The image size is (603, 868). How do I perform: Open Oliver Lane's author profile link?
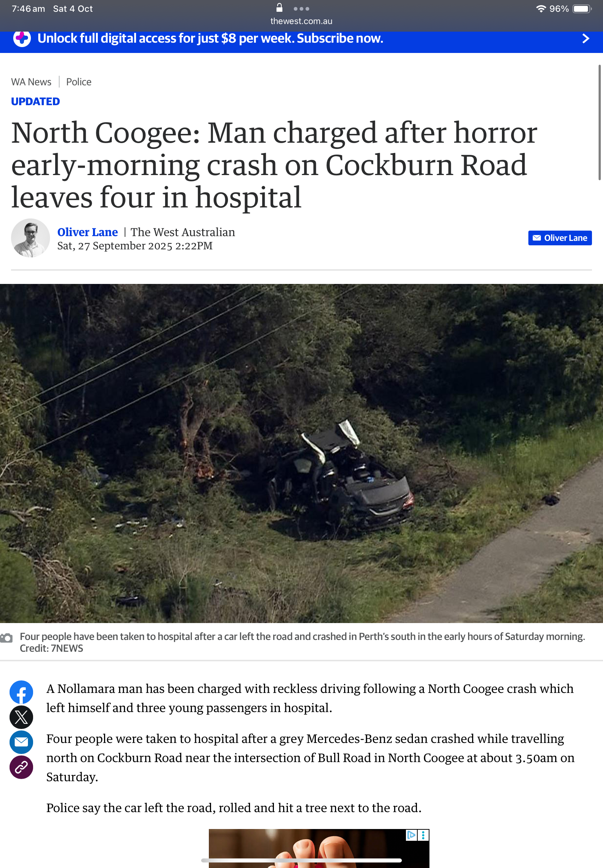click(88, 232)
